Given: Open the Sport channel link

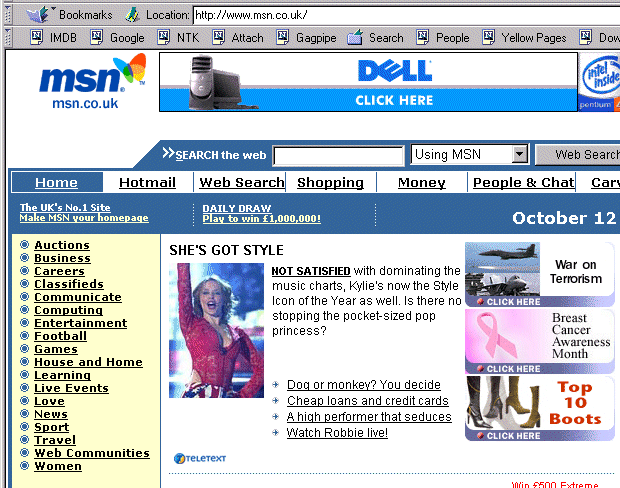Looking at the screenshot, I should pos(51,427).
